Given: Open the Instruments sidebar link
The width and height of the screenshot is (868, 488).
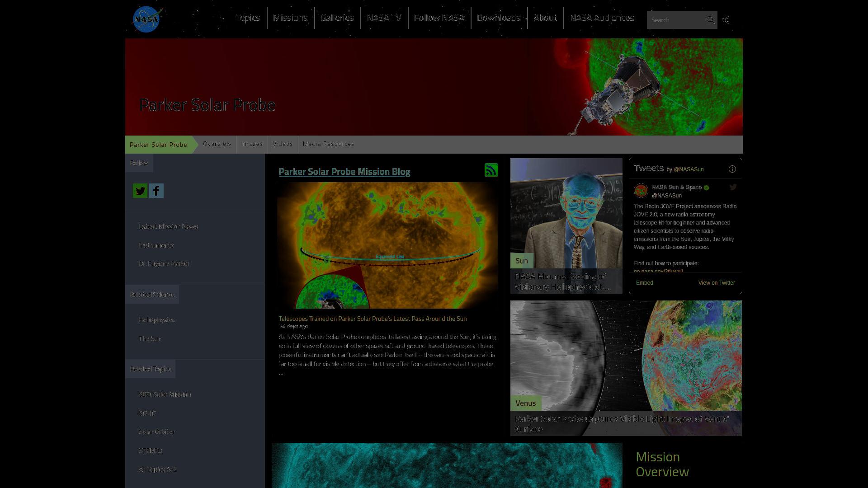Looking at the screenshot, I should pyautogui.click(x=156, y=245).
